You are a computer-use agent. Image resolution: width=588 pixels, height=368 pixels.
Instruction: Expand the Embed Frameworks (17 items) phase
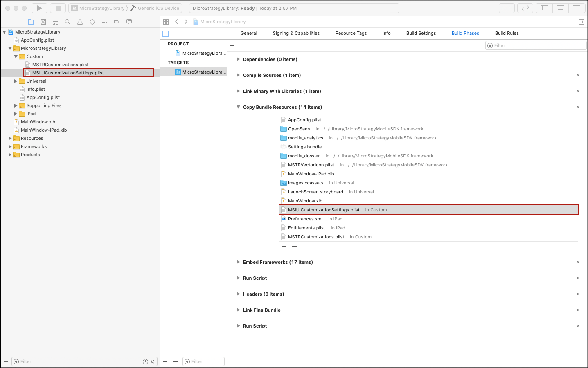238,262
